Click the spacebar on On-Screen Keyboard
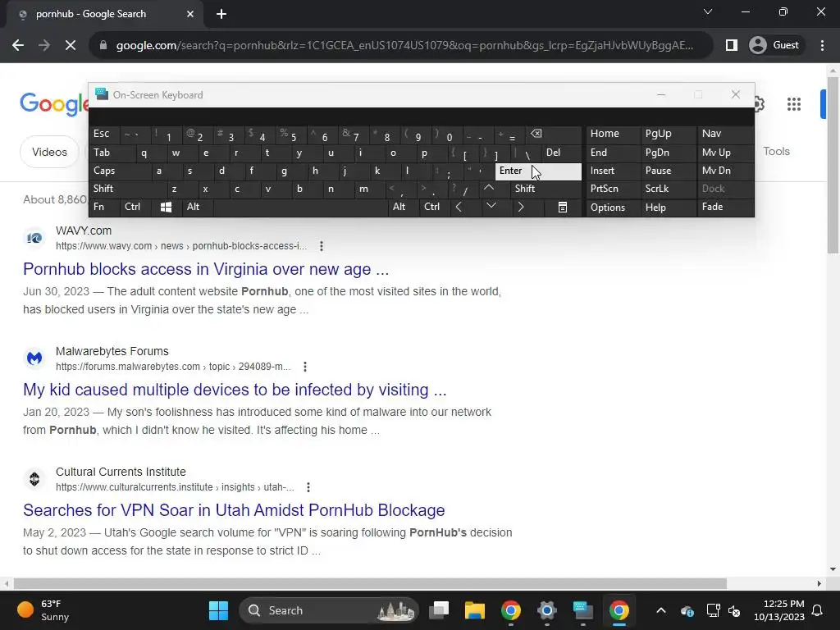The image size is (840, 630). coord(300,207)
